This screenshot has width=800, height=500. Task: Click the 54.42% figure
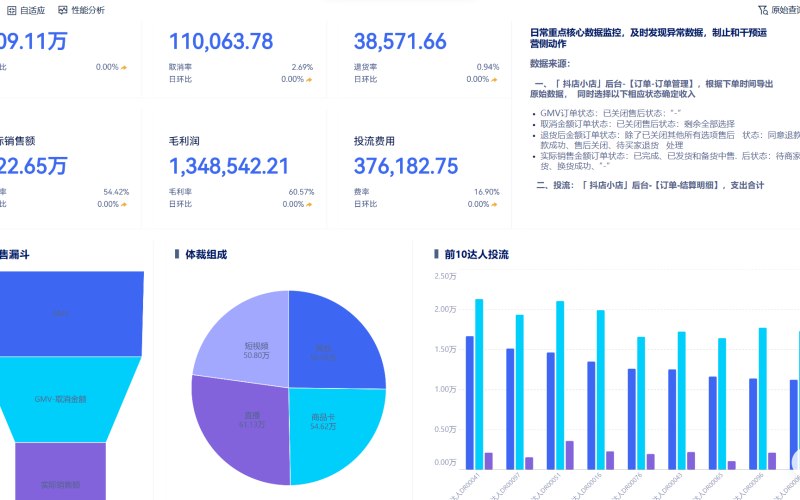(116, 192)
